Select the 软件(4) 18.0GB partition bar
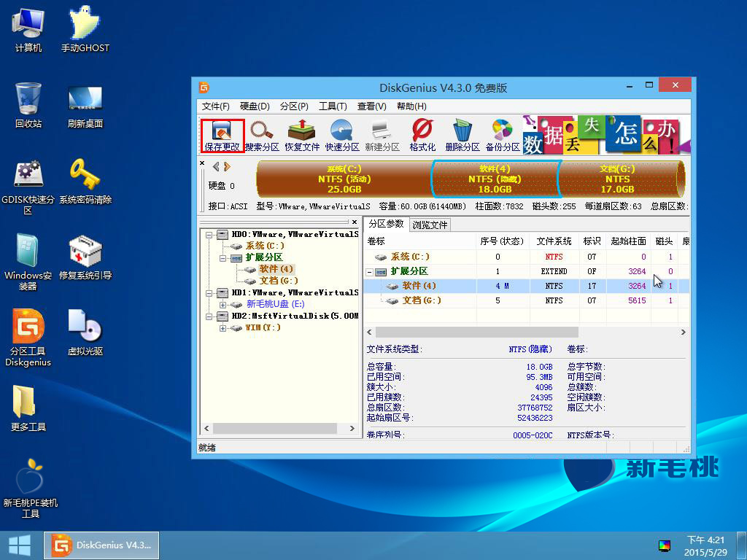This screenshot has width=747, height=560. (495, 179)
